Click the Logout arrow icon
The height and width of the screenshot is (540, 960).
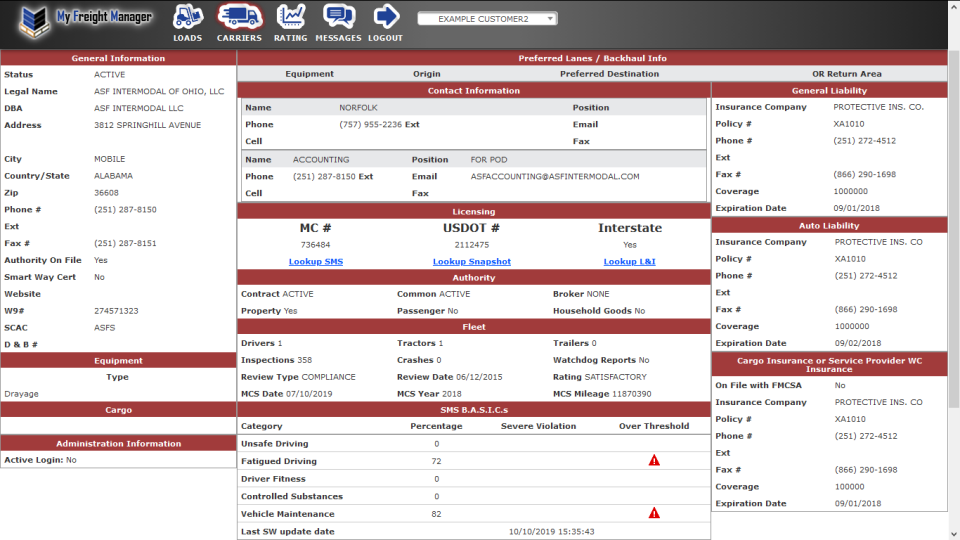(385, 23)
